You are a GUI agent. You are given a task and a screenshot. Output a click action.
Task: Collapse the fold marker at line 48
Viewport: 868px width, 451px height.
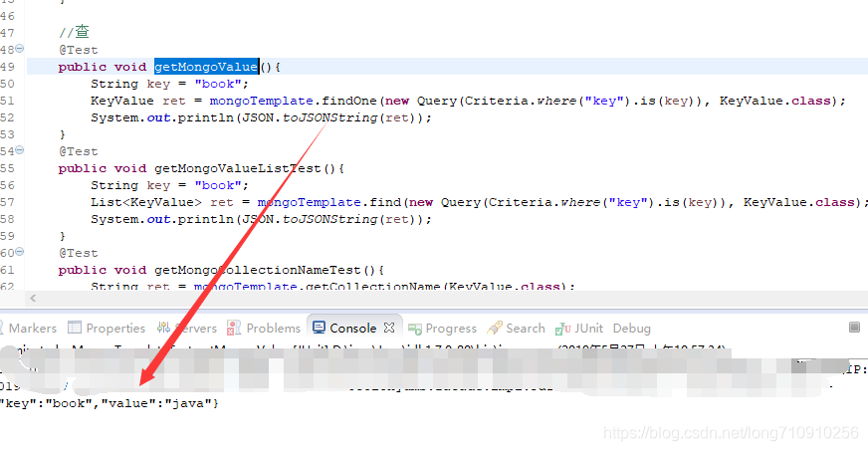20,49
